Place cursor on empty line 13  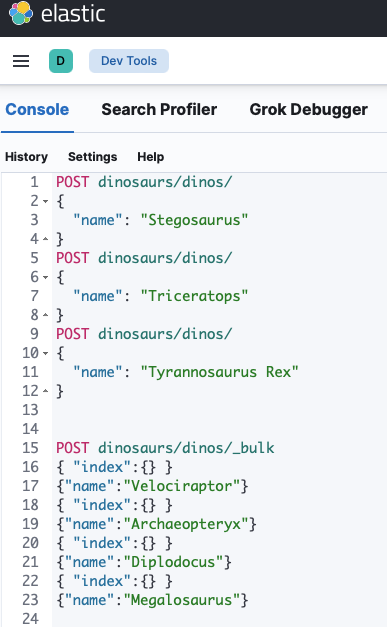point(219,410)
